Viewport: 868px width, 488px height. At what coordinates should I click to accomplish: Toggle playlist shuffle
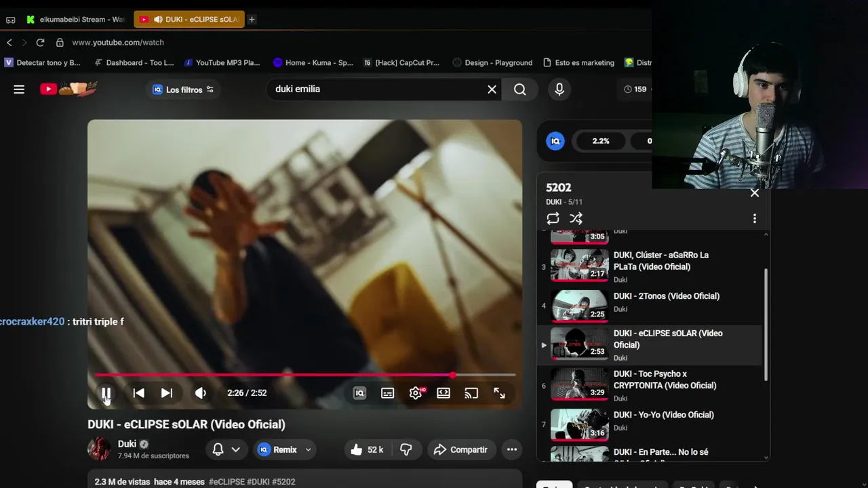coord(576,218)
